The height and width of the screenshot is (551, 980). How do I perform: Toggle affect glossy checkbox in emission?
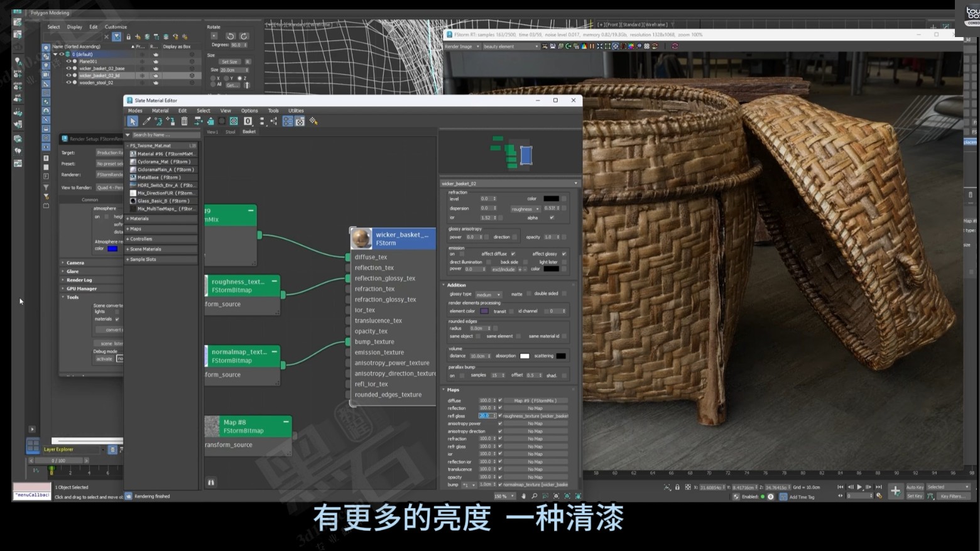[563, 254]
